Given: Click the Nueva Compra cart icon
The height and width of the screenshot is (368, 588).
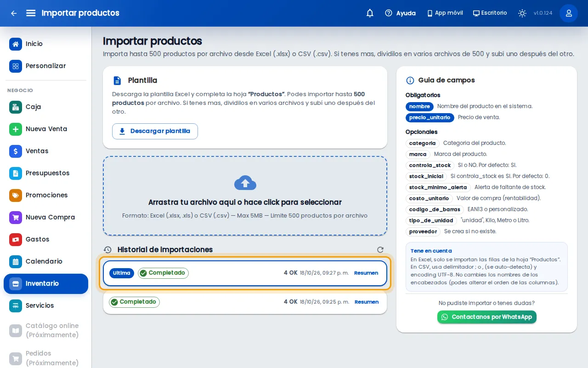Looking at the screenshot, I should tap(16, 217).
